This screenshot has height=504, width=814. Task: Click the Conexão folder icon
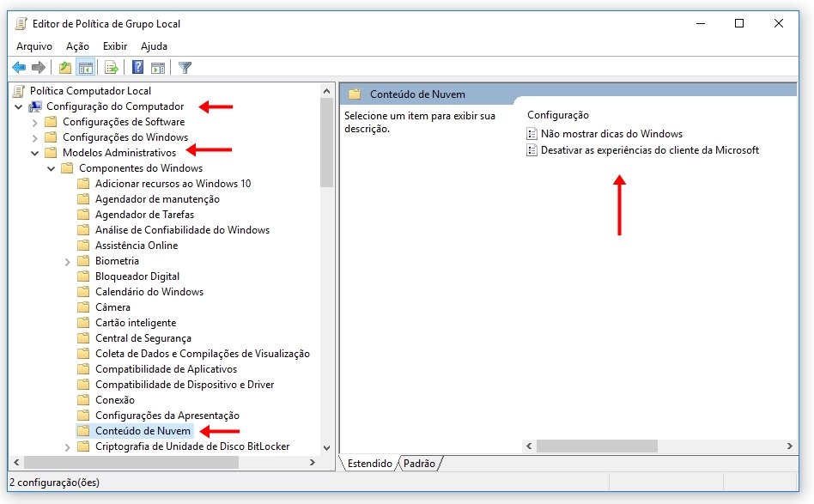[x=83, y=399]
